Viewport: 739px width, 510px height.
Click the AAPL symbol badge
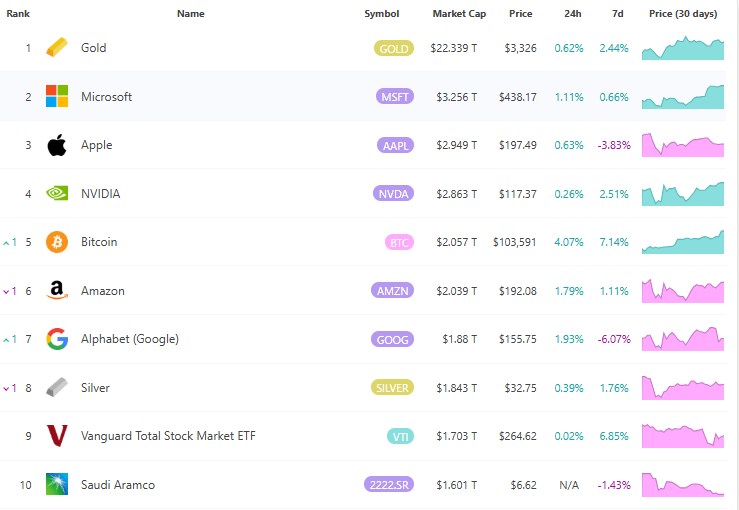pos(395,146)
